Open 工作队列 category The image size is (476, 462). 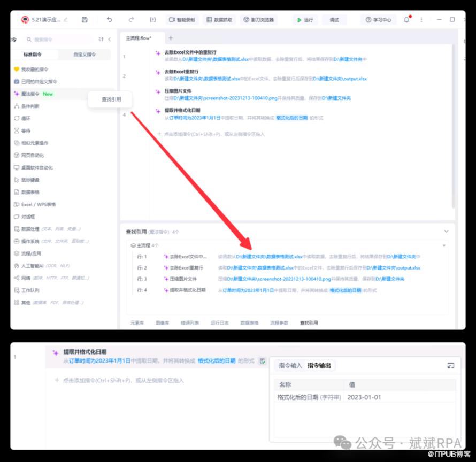(x=27, y=290)
